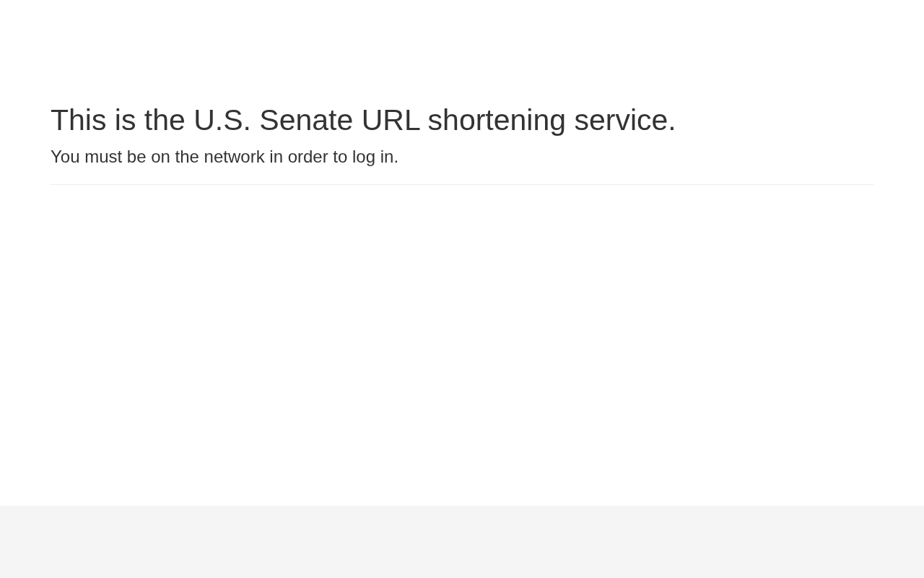This screenshot has width=924, height=578.
Task: Click the horizontal divider line below the subheading
Action: 462,184
